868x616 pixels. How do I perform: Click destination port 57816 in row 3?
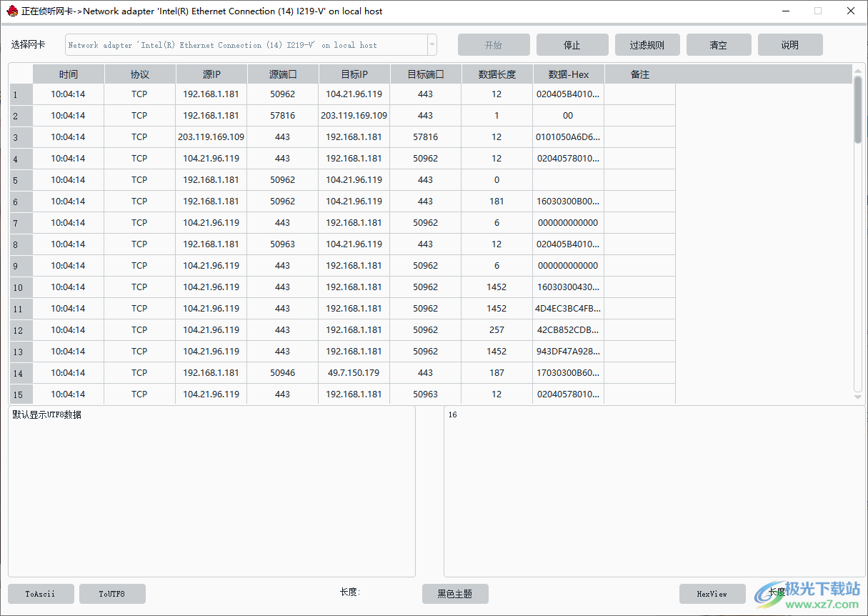pyautogui.click(x=426, y=137)
